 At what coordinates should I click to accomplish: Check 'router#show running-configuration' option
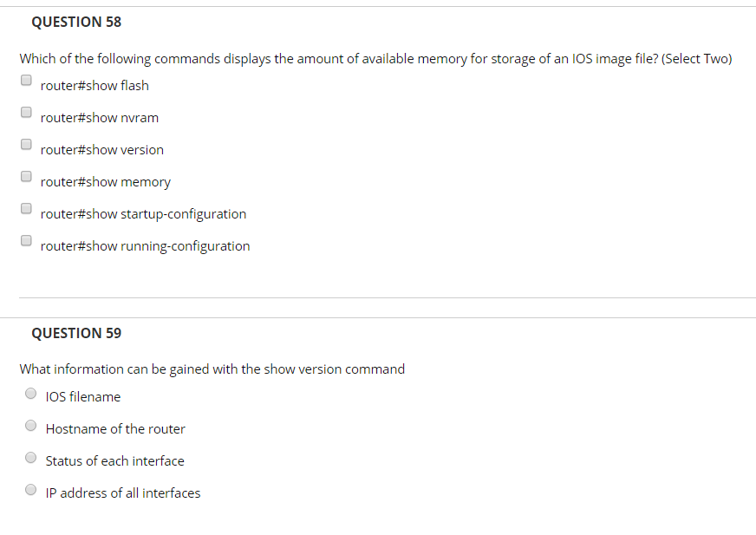pyautogui.click(x=26, y=240)
